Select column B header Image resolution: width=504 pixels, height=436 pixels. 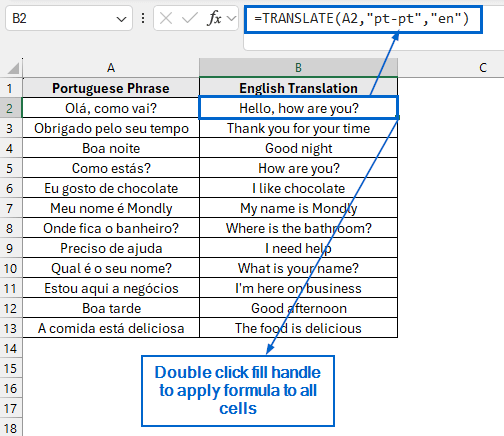(298, 68)
